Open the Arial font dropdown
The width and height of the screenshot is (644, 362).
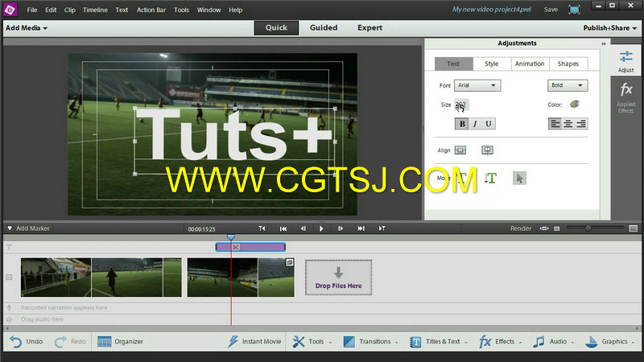(x=477, y=85)
